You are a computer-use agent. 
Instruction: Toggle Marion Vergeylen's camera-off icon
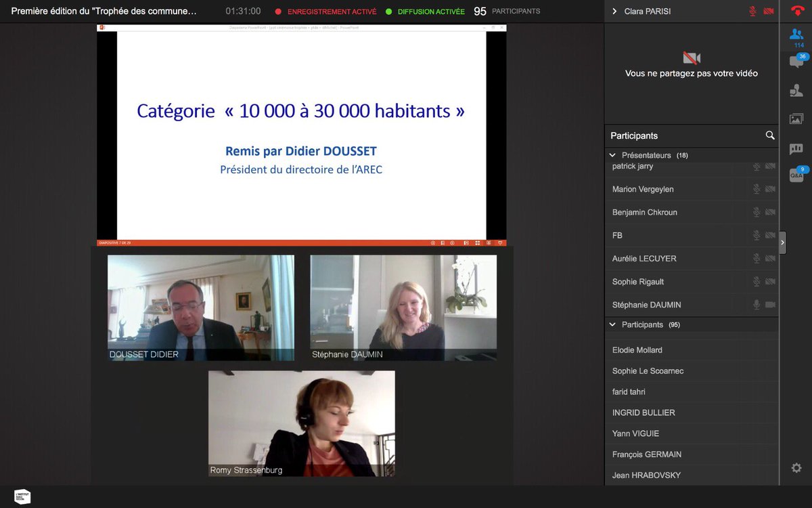(770, 189)
